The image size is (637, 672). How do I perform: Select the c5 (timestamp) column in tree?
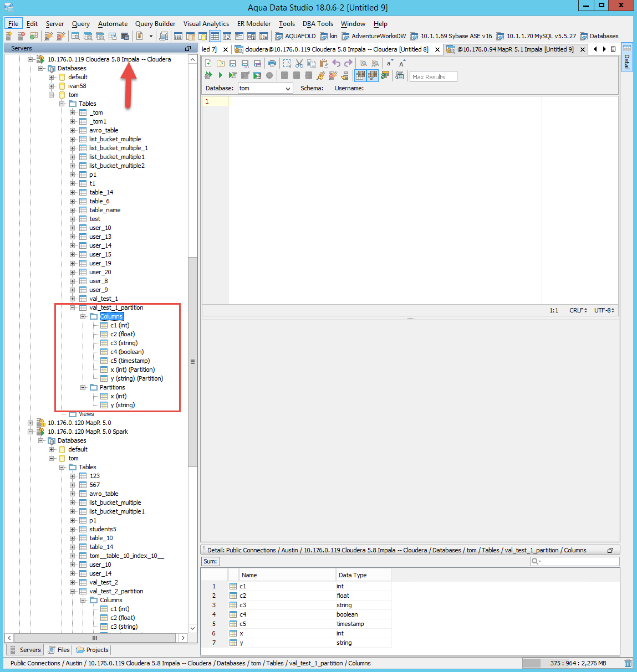130,361
